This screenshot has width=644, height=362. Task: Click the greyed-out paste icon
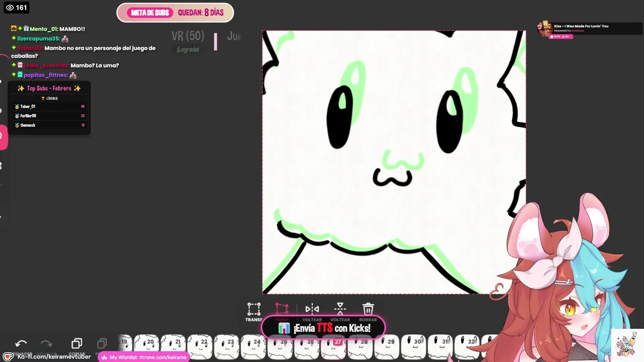tap(102, 343)
